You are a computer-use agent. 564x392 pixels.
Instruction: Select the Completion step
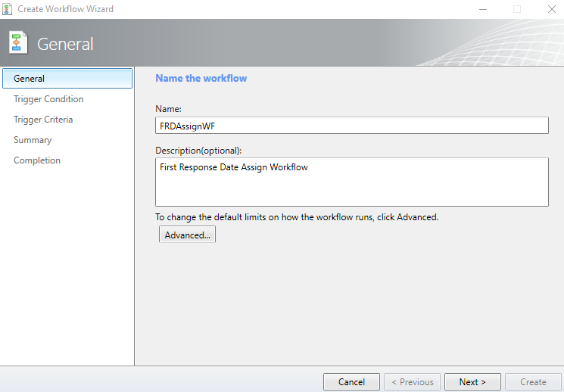click(37, 160)
